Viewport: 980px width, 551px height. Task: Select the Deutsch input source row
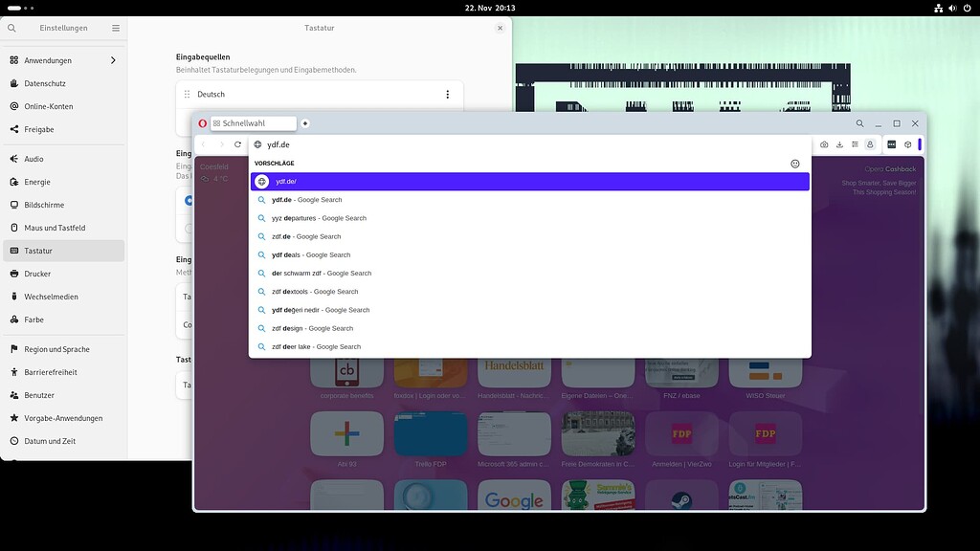point(320,95)
